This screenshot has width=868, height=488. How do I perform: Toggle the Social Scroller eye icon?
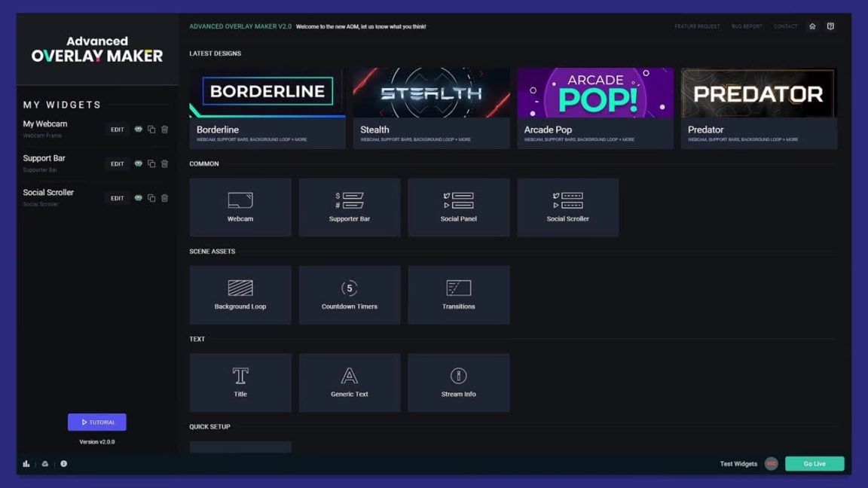[x=139, y=197]
